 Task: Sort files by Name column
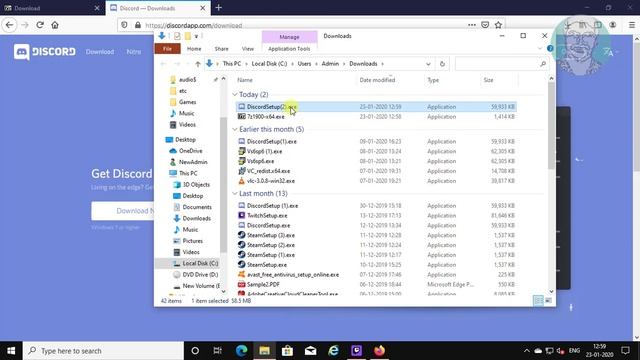pos(245,80)
